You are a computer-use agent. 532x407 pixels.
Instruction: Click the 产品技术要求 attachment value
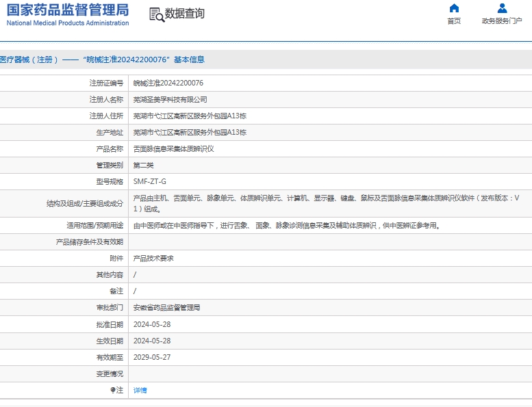tap(153, 259)
